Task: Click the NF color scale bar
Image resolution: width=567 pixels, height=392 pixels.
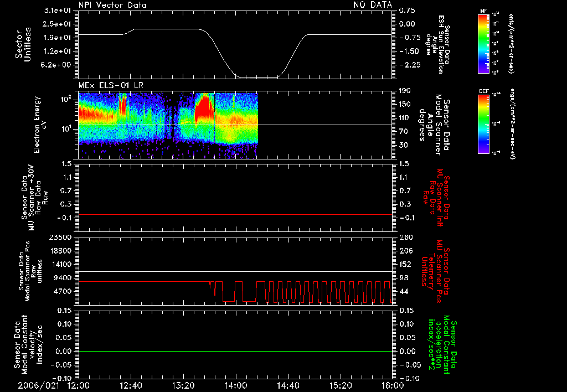Action: [x=483, y=44]
